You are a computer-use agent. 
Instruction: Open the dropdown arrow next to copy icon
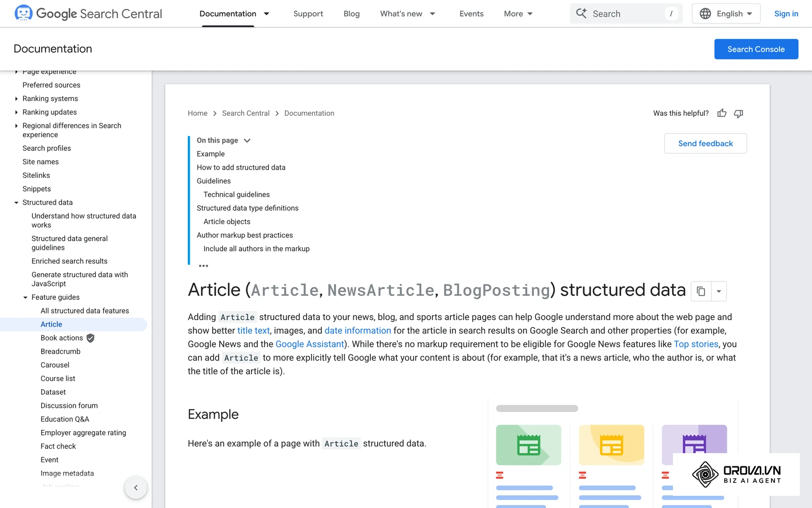click(719, 291)
